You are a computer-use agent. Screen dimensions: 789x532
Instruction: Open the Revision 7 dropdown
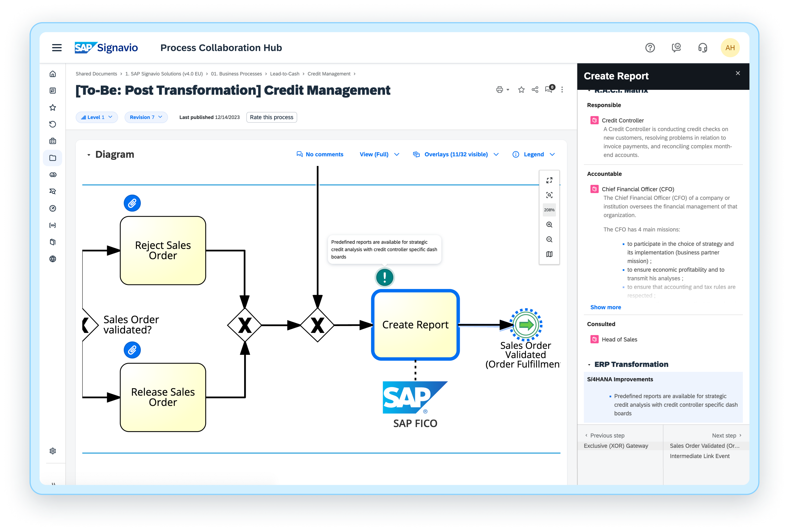pyautogui.click(x=146, y=117)
